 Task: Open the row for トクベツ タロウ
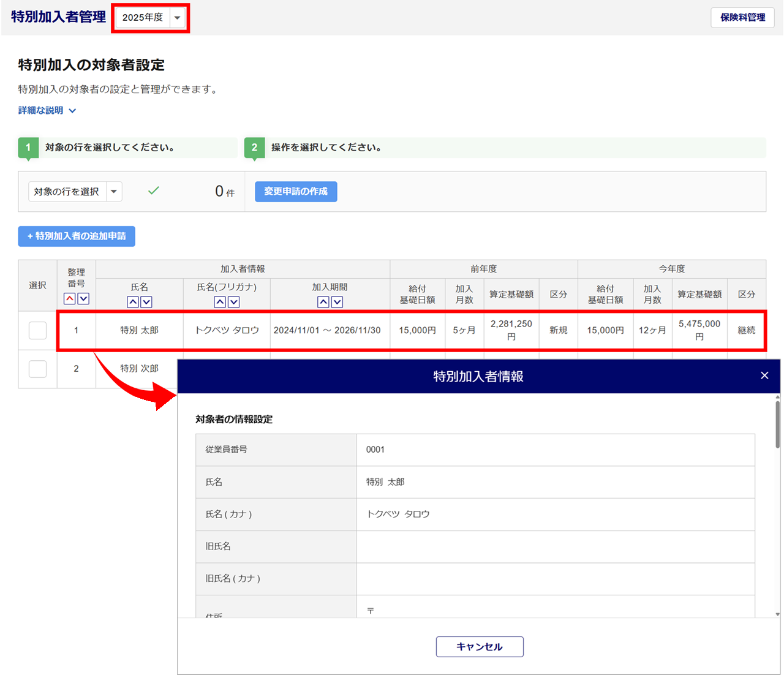pos(227,330)
